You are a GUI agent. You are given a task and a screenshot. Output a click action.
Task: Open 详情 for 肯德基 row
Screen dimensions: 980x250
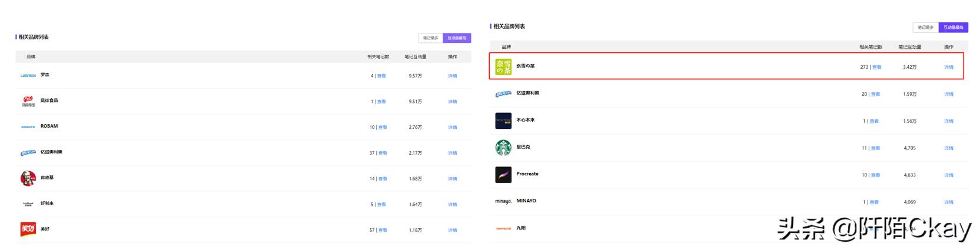coord(452,179)
